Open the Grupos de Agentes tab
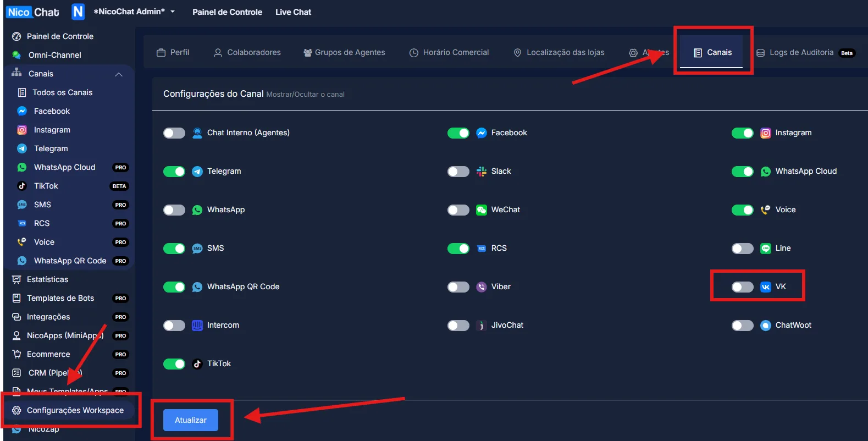Viewport: 868px width, 441px height. [344, 52]
